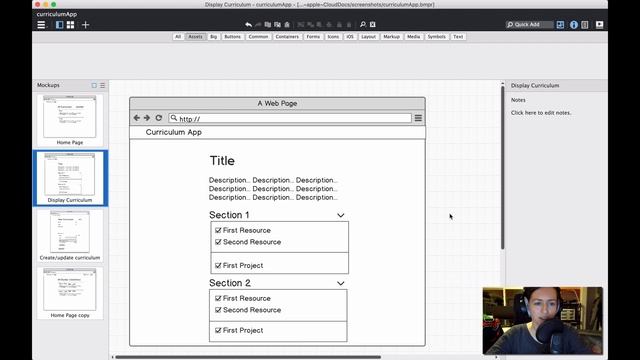Open the Home Page mockup thumbnail

coord(70,120)
